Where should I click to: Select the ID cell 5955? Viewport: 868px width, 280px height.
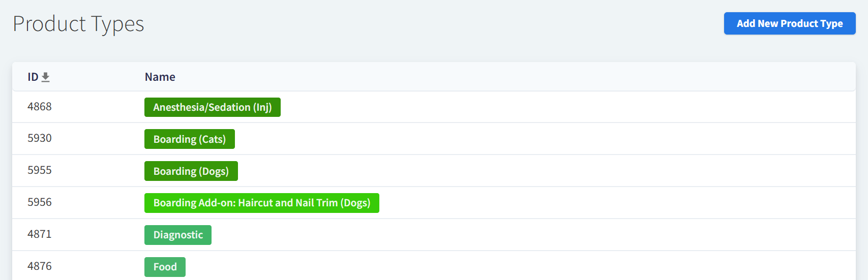click(x=40, y=170)
